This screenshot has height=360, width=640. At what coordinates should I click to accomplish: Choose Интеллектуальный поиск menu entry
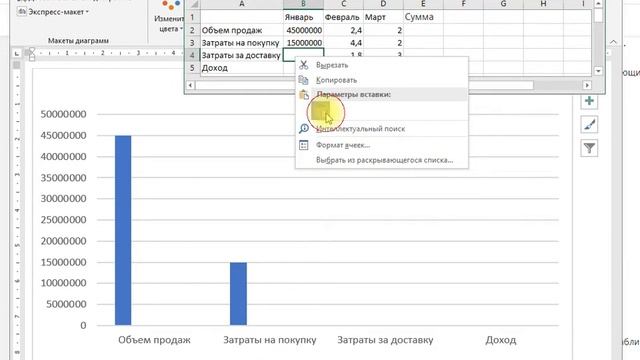tap(360, 129)
